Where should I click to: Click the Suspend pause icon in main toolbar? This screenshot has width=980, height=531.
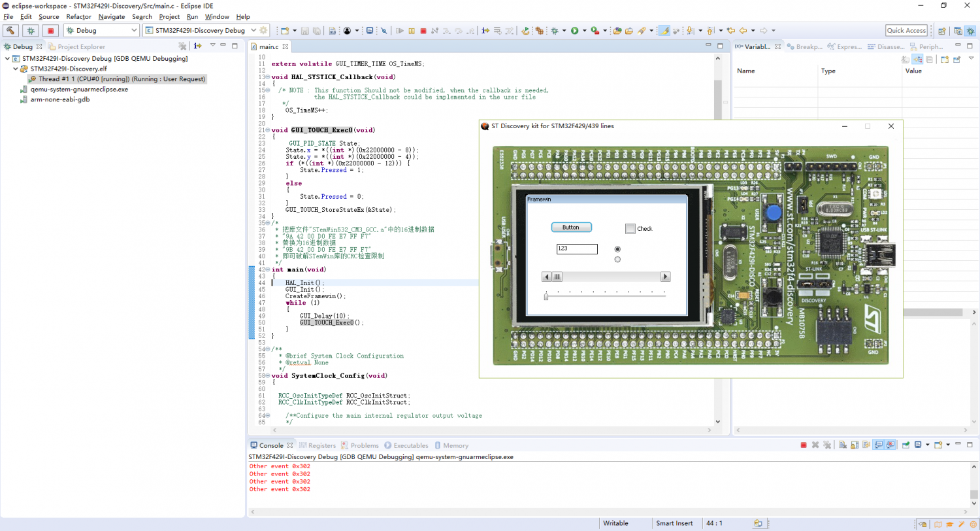(412, 30)
